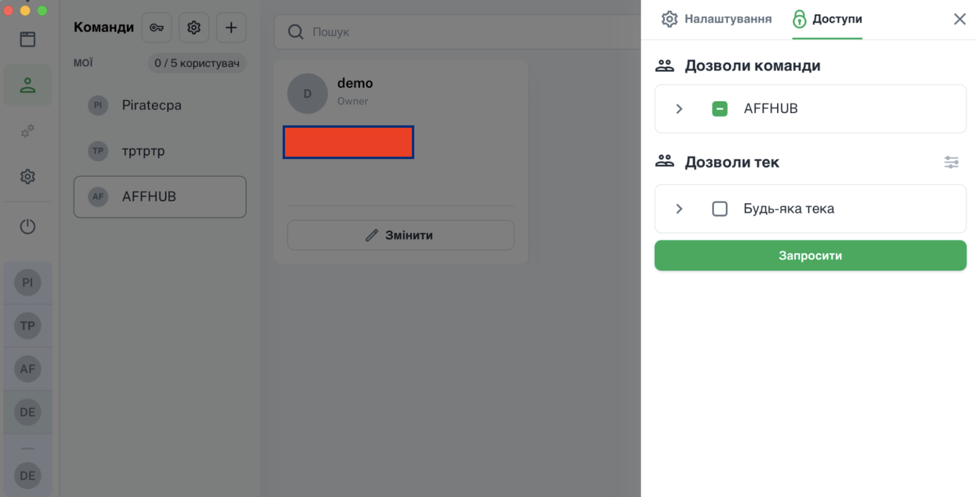Click the green Запросити button

(x=810, y=255)
